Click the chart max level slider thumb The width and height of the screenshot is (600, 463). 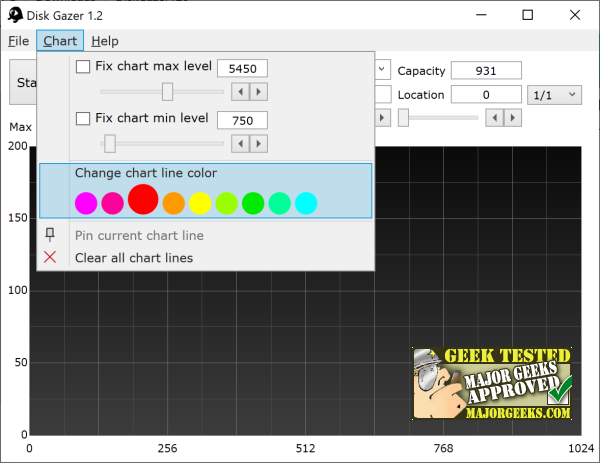click(x=167, y=92)
